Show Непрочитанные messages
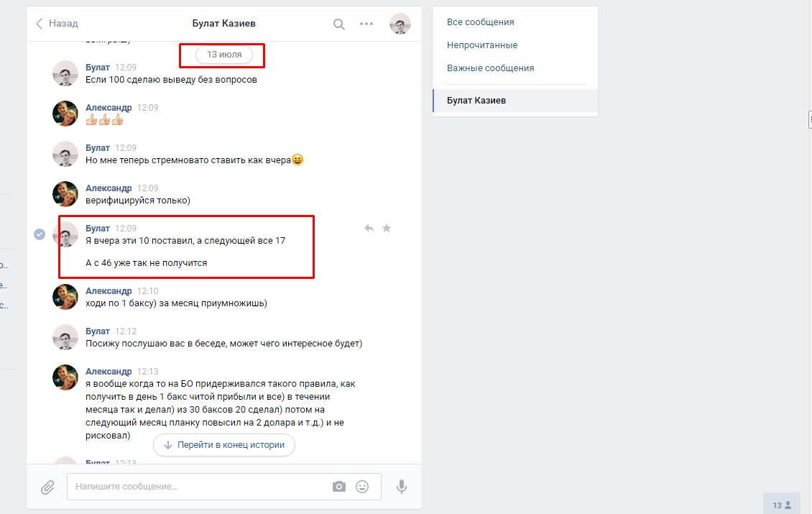812x514 pixels. coord(482,45)
